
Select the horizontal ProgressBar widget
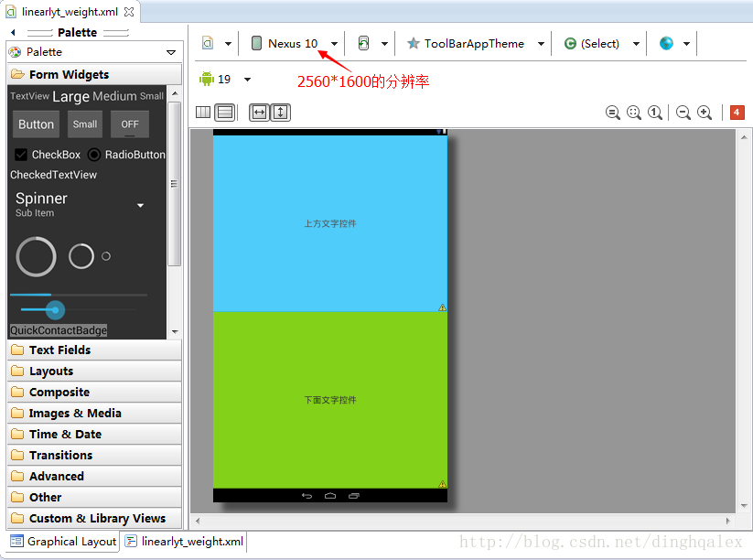pyautogui.click(x=79, y=295)
